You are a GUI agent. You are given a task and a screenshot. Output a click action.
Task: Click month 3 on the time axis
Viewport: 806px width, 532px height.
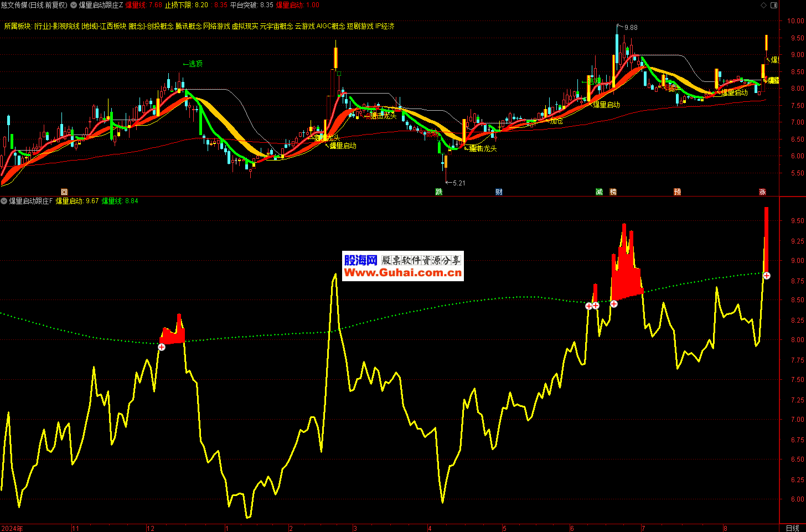click(355, 529)
